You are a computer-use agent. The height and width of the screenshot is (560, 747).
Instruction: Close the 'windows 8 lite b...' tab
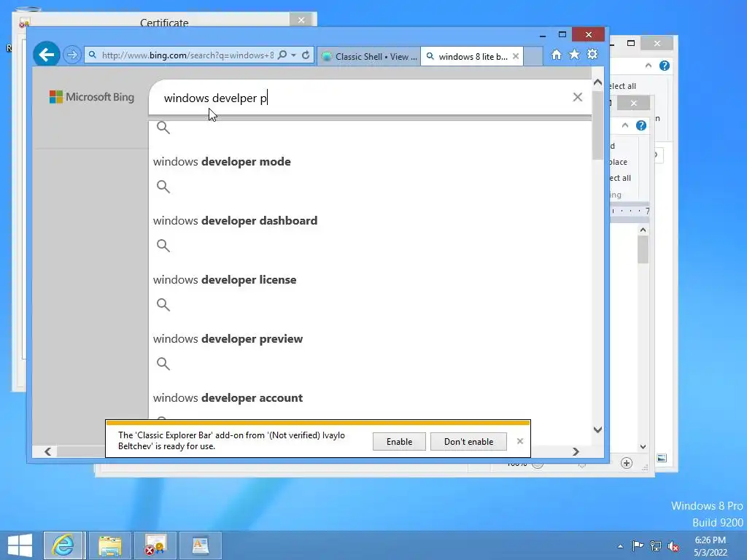click(x=516, y=56)
